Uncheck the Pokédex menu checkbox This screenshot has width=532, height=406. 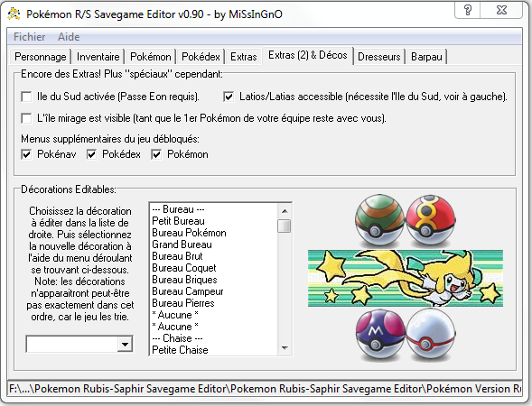pos(91,154)
